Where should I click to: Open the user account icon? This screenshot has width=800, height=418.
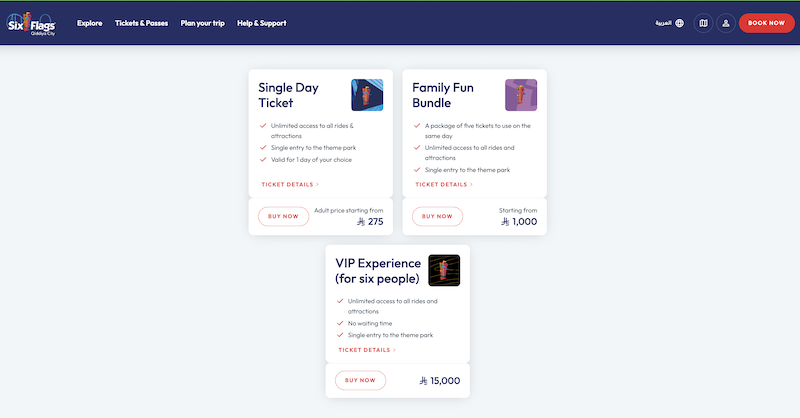click(x=726, y=23)
